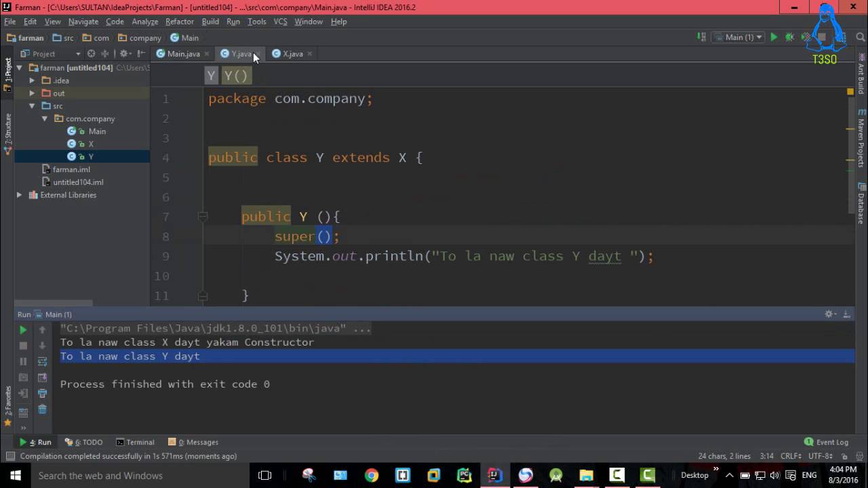Start debugging with the green bug icon
This screenshot has height=488, width=868.
click(x=789, y=37)
